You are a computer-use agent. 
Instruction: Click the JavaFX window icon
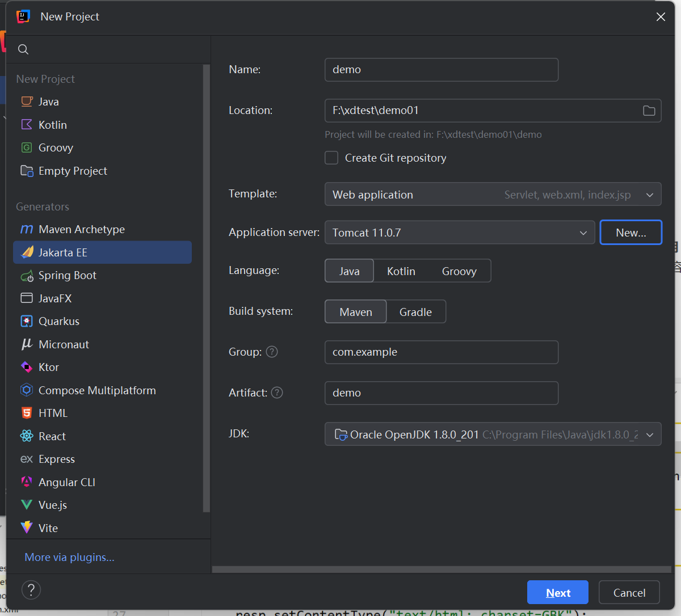pos(27,298)
